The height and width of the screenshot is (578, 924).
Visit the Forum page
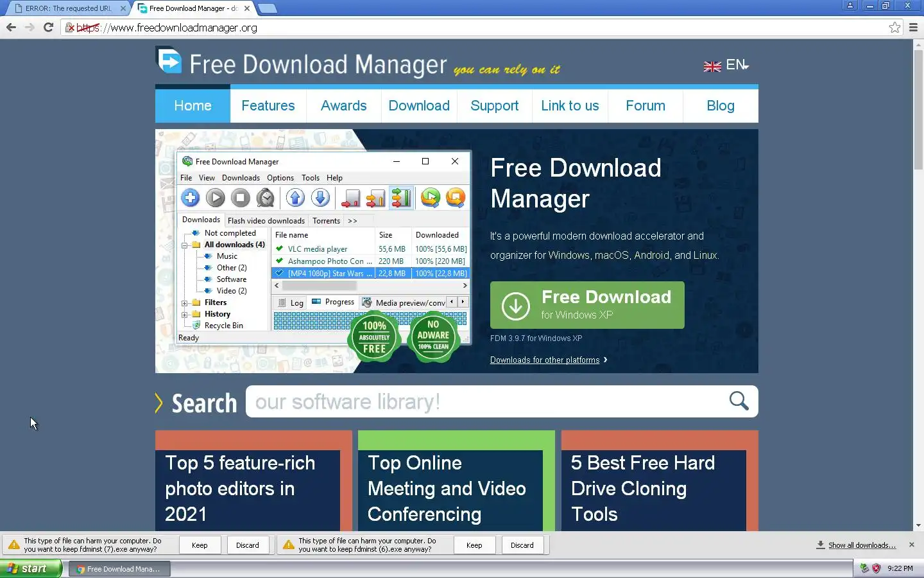pyautogui.click(x=646, y=106)
